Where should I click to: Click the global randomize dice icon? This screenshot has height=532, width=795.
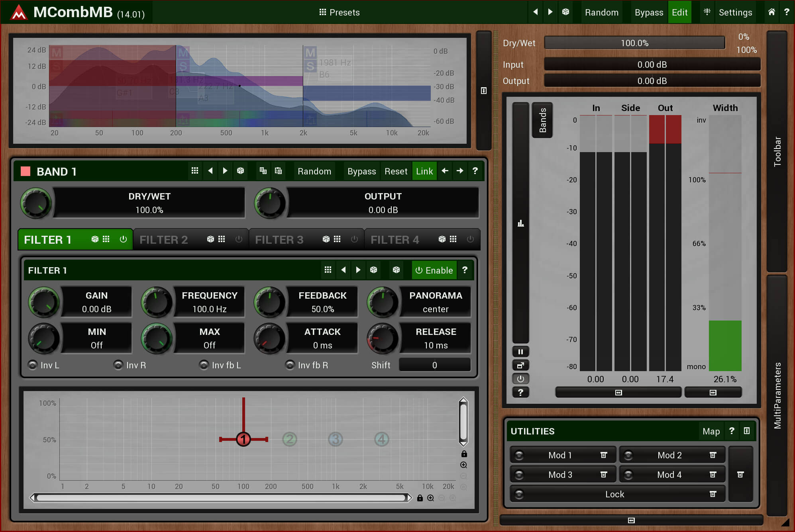tap(565, 12)
